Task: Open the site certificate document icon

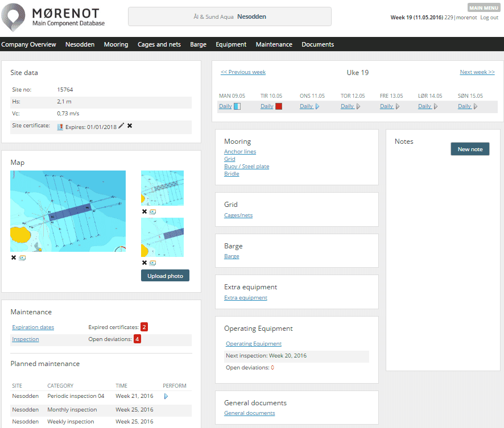Action: [60, 126]
